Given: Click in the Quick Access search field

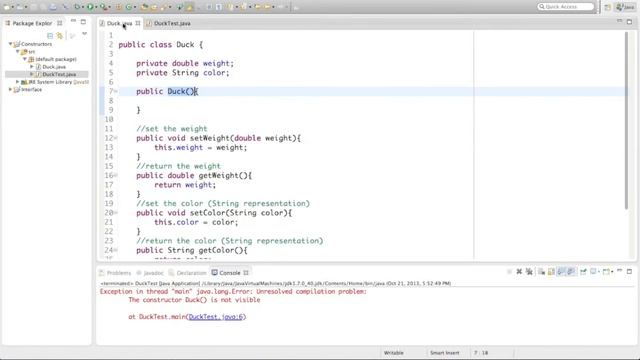Looking at the screenshot, I should (x=566, y=7).
